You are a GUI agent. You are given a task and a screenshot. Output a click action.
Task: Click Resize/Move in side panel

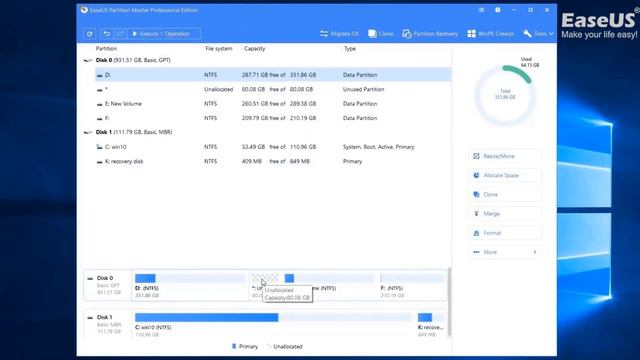pyautogui.click(x=505, y=156)
